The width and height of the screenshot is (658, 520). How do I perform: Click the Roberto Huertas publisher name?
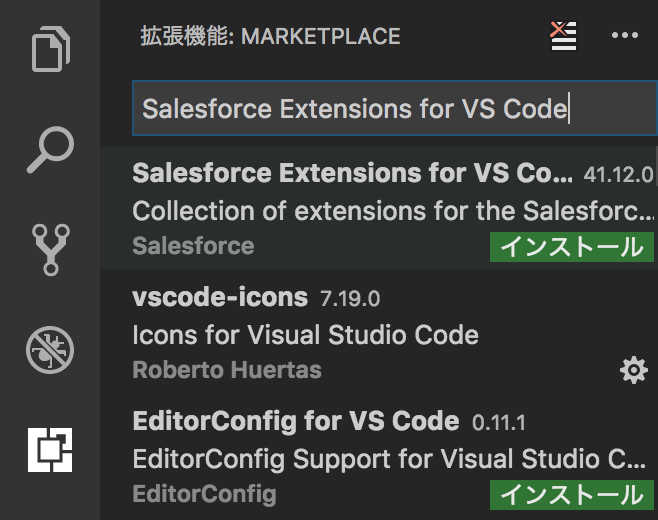pos(227,370)
